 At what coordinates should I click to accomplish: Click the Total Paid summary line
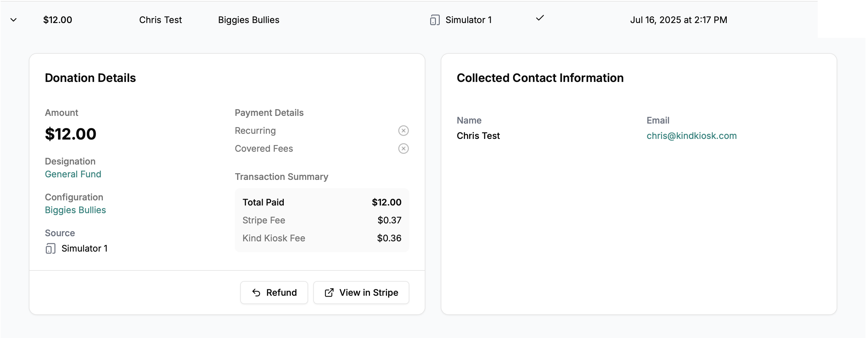(x=322, y=202)
